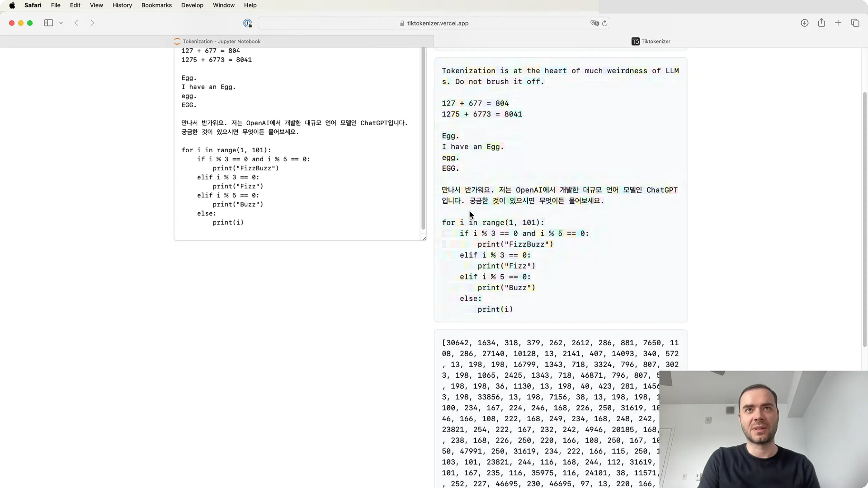Open the Apple menu
The width and height of the screenshot is (868, 488).
[x=12, y=5]
